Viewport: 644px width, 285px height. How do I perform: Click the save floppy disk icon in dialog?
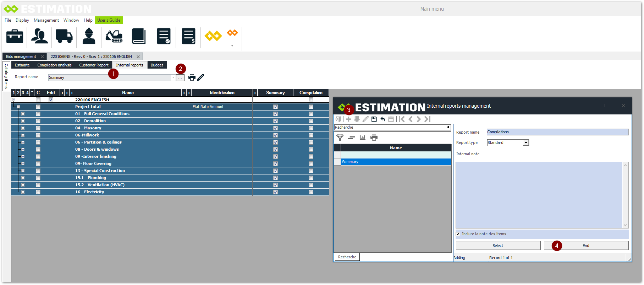[x=374, y=119]
